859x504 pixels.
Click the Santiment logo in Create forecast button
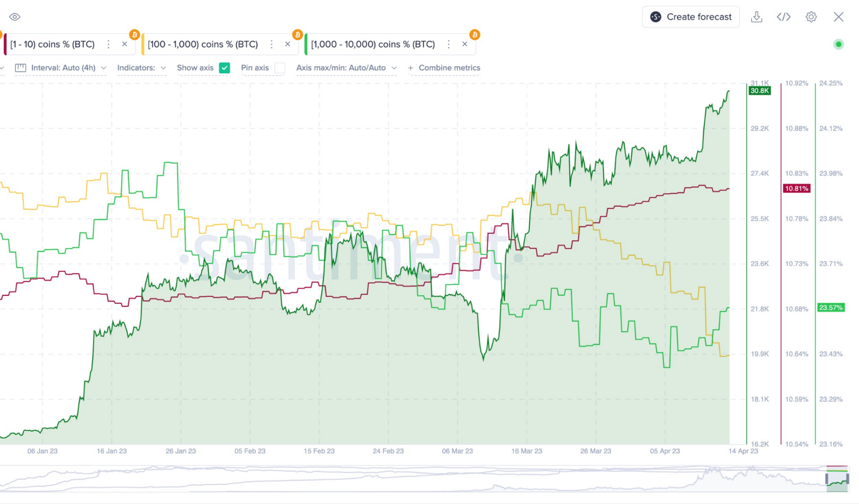(655, 17)
